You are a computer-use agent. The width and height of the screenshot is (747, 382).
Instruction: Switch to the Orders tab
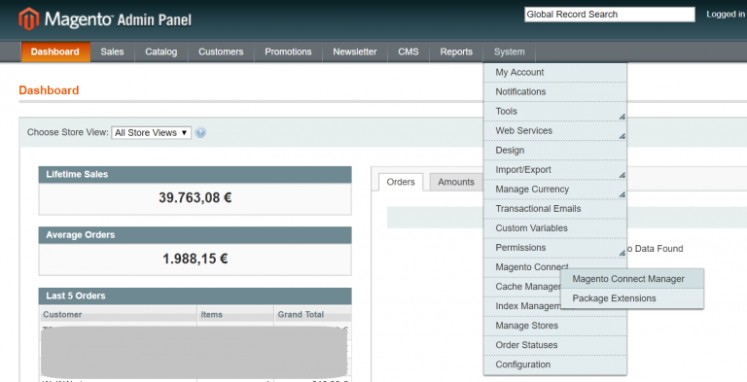pyautogui.click(x=401, y=182)
